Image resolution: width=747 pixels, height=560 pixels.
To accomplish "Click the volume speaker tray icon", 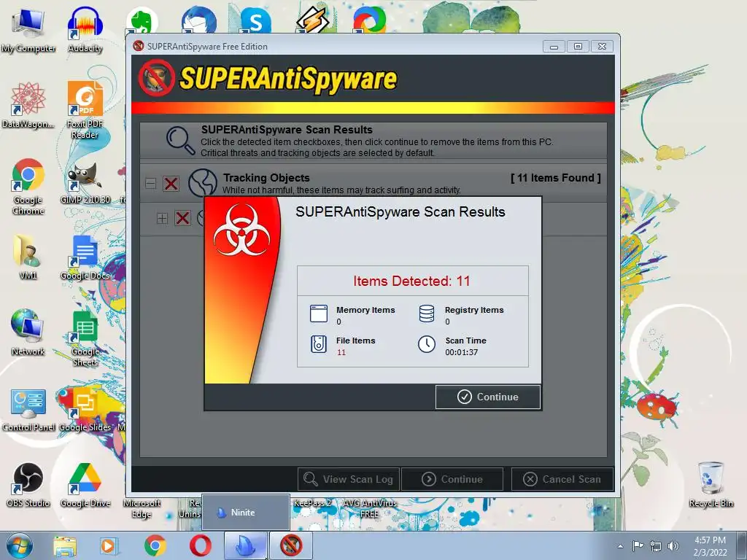I will [673, 546].
